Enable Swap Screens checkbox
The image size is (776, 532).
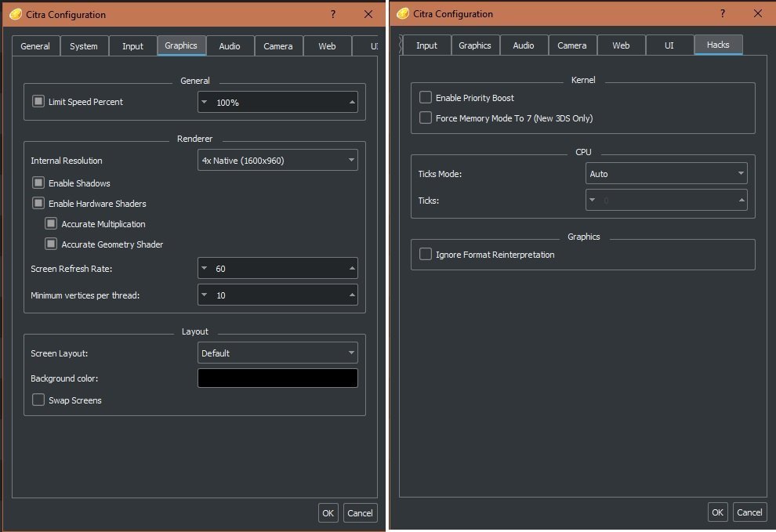click(x=38, y=400)
